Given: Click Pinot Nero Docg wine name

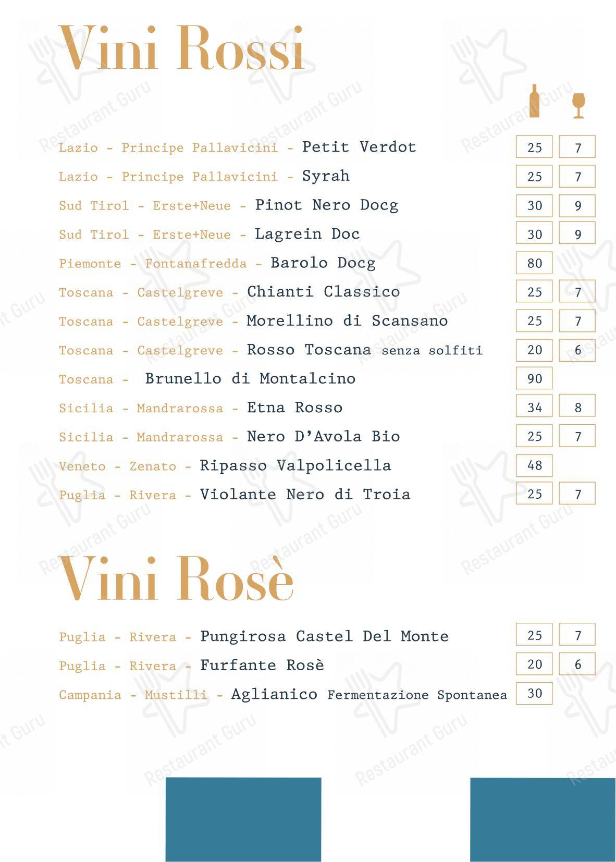Looking at the screenshot, I should tap(326, 205).
